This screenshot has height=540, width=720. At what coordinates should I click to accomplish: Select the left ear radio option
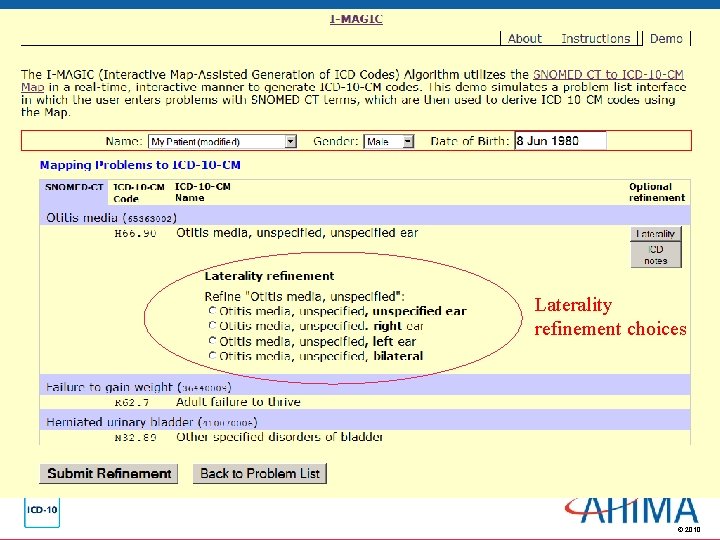[212, 341]
